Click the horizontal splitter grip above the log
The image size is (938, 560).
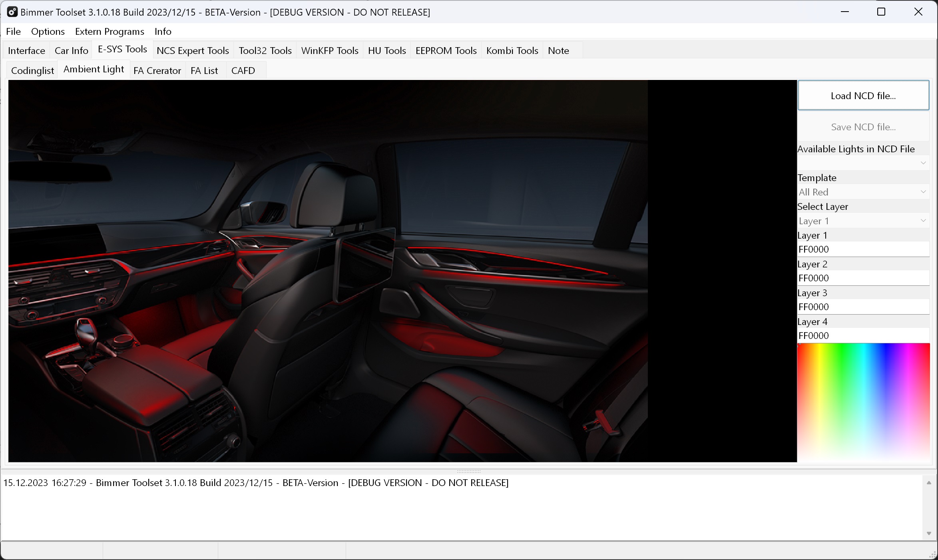[x=469, y=471]
